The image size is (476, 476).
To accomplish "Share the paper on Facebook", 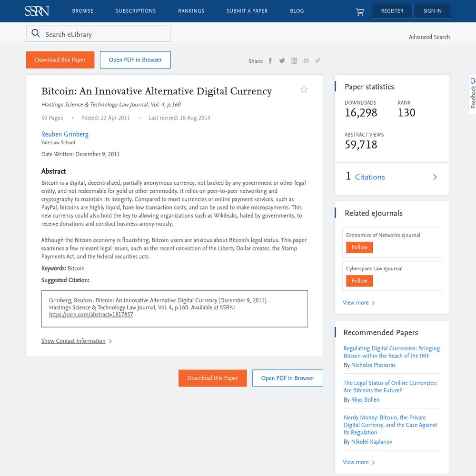I will (x=270, y=61).
